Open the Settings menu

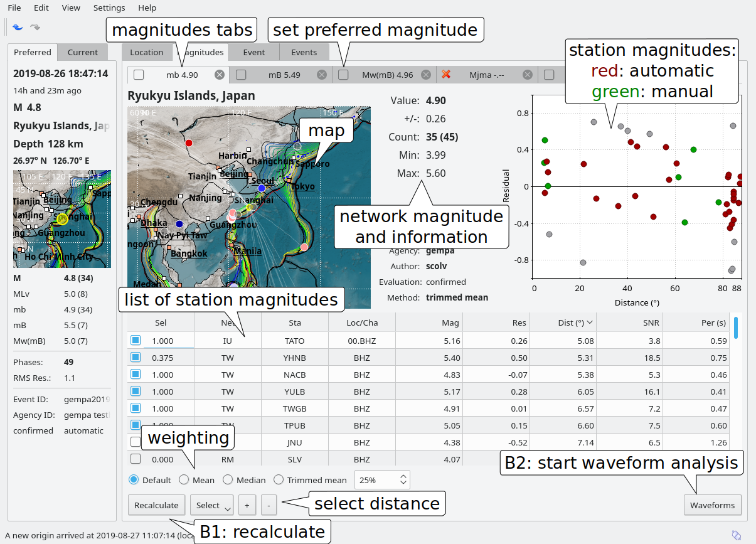pos(109,8)
